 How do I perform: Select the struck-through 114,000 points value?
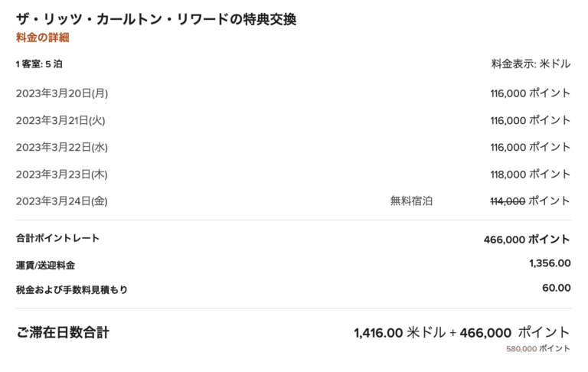point(508,201)
